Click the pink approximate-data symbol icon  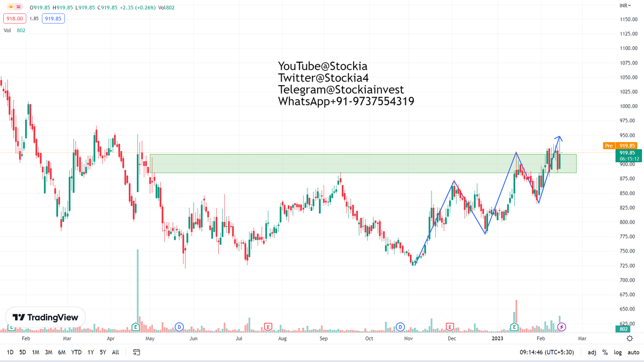click(19, 8)
